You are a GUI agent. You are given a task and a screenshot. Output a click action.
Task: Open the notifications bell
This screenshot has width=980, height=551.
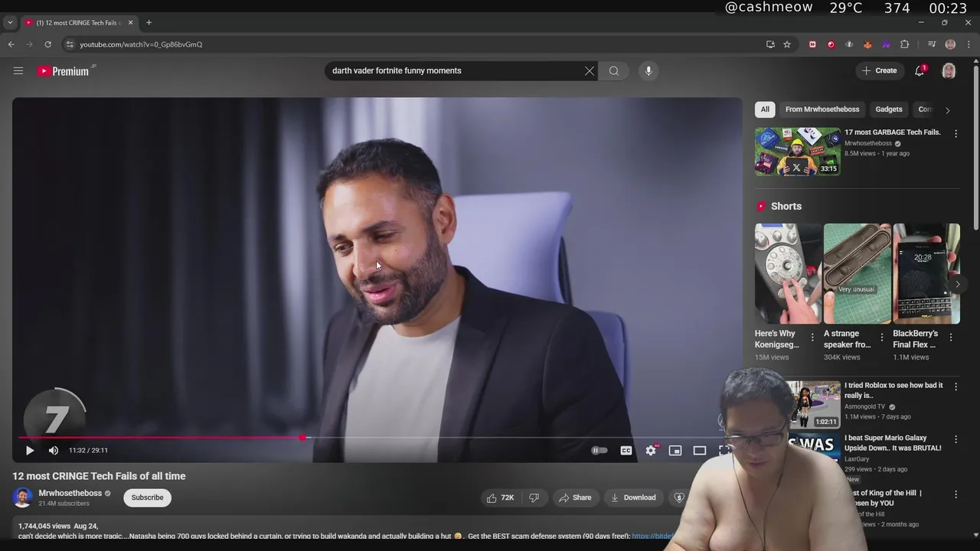920,70
